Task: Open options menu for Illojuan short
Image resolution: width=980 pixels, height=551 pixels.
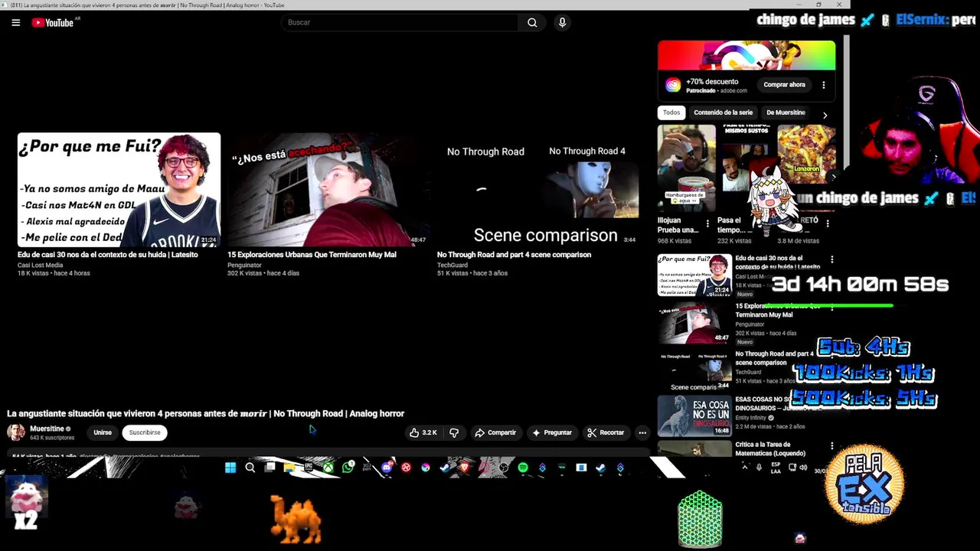Action: pos(707,224)
